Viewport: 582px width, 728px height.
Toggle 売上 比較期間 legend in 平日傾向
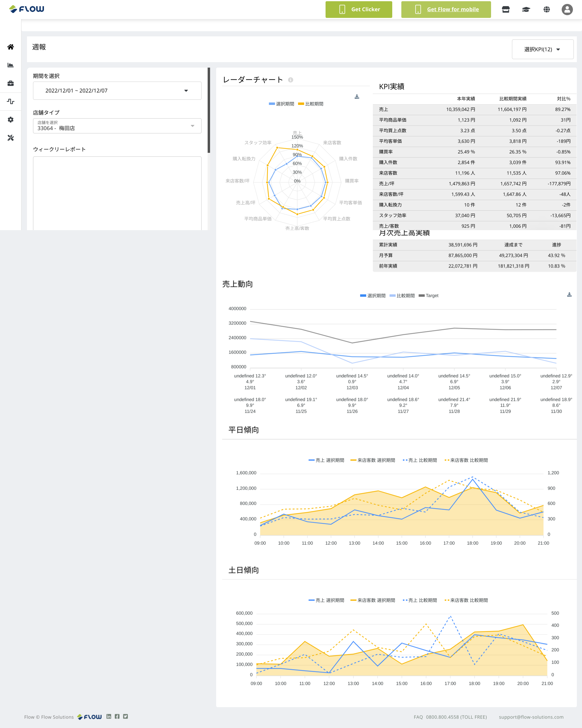[420, 460]
